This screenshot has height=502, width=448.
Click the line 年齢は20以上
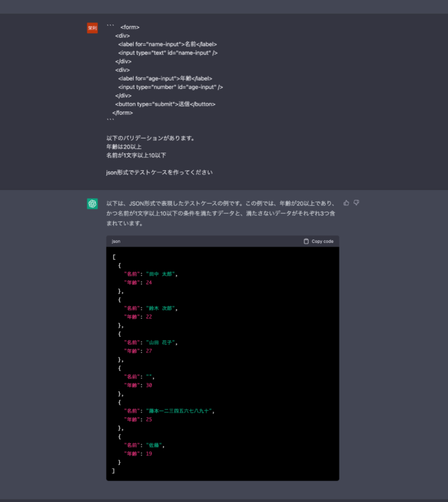[x=124, y=146]
